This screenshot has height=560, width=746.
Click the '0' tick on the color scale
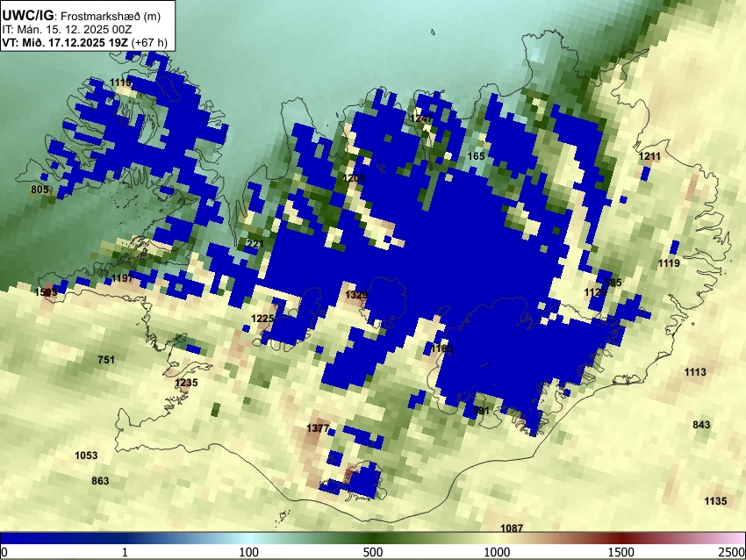pyautogui.click(x=4, y=552)
